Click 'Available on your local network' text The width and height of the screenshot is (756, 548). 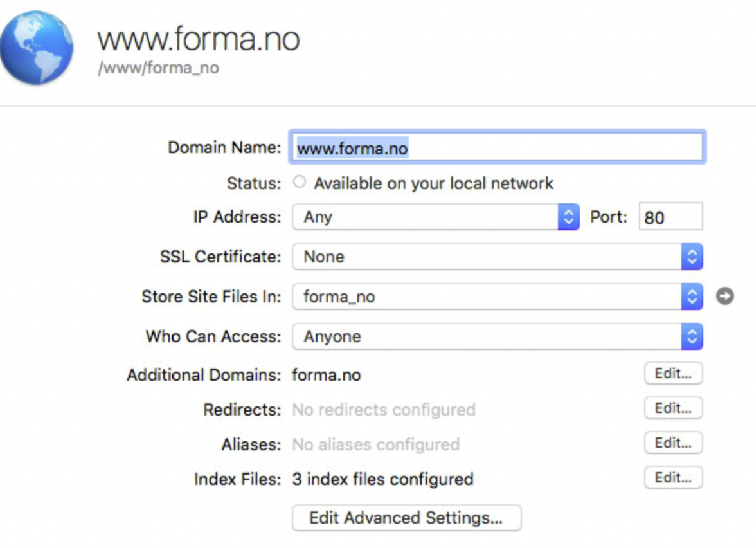click(433, 183)
